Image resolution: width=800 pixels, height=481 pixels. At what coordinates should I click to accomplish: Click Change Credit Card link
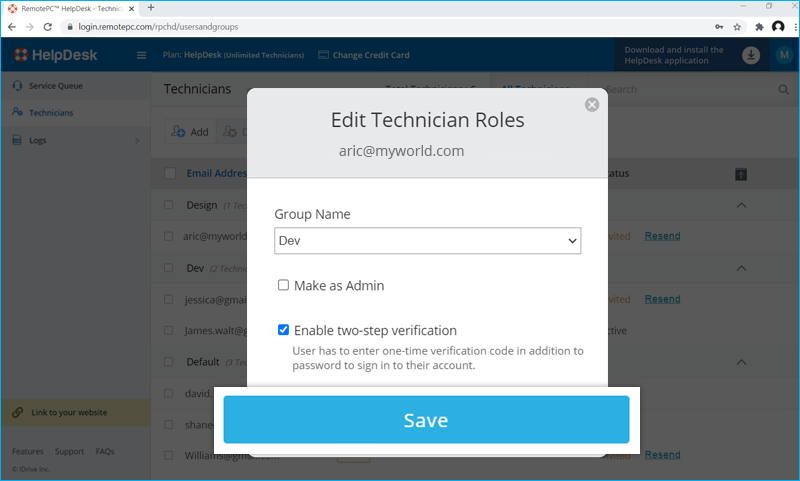364,55
